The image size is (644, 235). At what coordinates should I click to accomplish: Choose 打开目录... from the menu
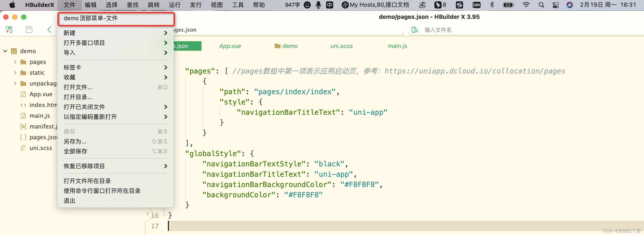click(x=116, y=97)
